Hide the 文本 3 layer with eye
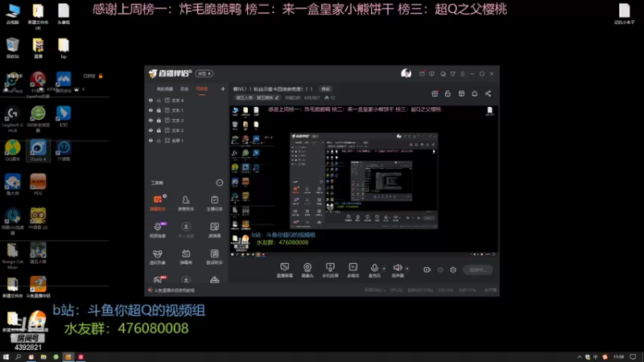The width and height of the screenshot is (644, 362). (x=151, y=120)
